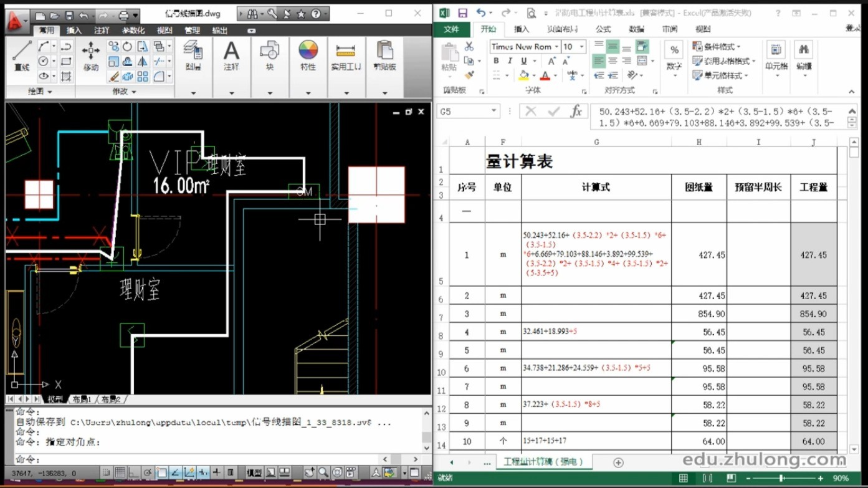The width and height of the screenshot is (868, 488).
Task: Toggle Bold formatting in Excel
Action: (x=496, y=61)
